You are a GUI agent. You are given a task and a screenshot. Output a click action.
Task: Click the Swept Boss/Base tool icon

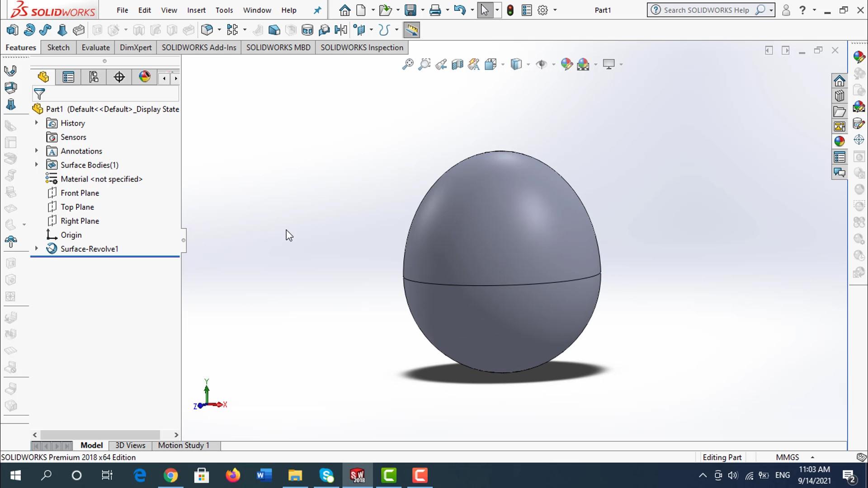pyautogui.click(x=45, y=30)
